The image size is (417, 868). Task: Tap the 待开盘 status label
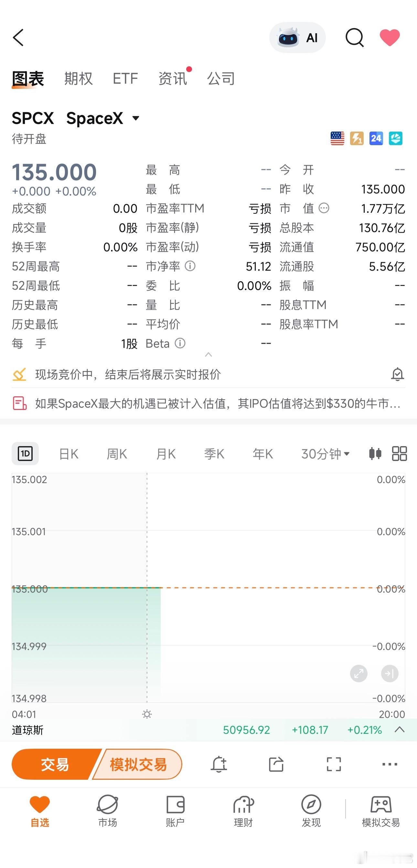(x=29, y=139)
